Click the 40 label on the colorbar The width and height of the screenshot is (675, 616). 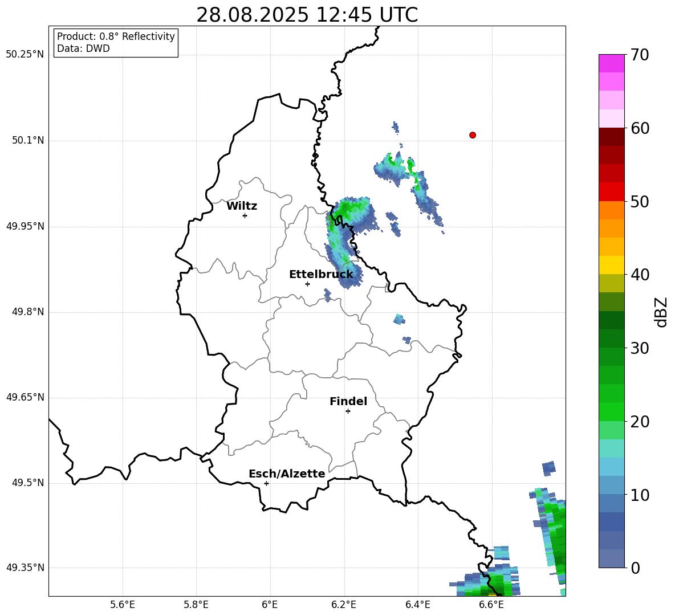pyautogui.click(x=639, y=275)
